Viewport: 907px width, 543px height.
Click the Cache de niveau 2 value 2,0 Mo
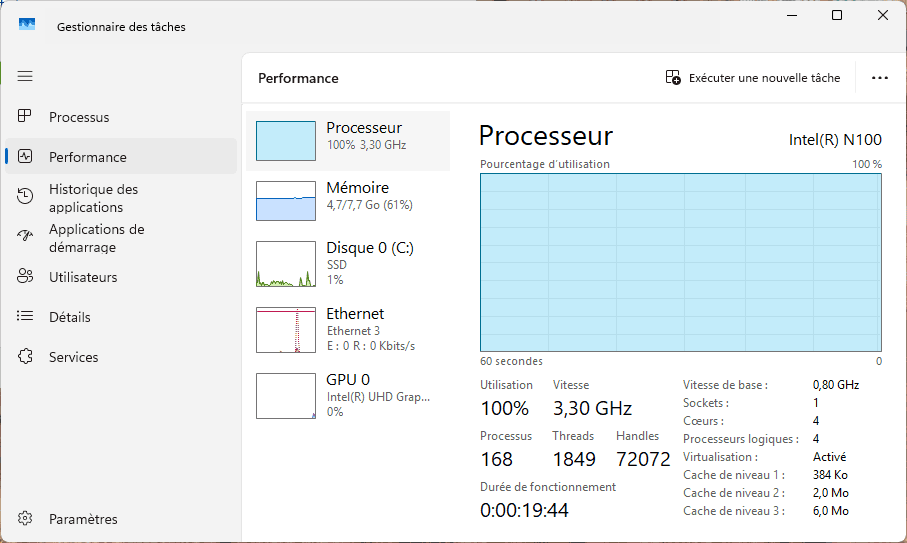pos(831,493)
